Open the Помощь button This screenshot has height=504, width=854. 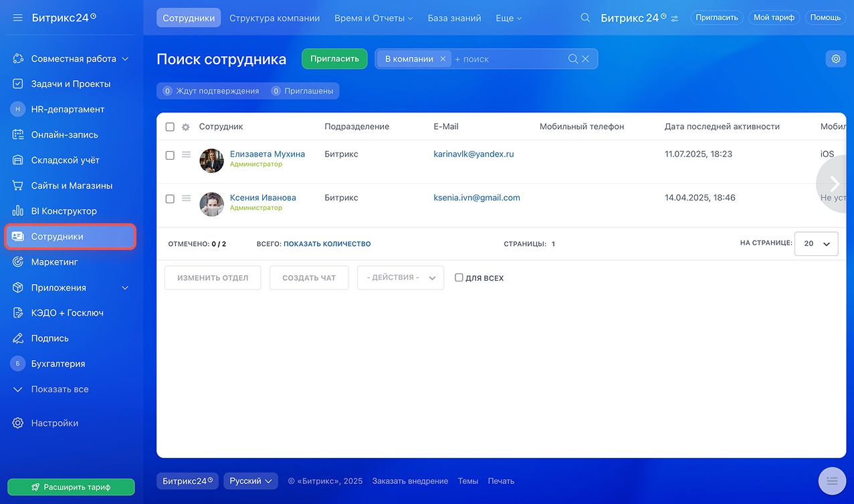pyautogui.click(x=825, y=18)
